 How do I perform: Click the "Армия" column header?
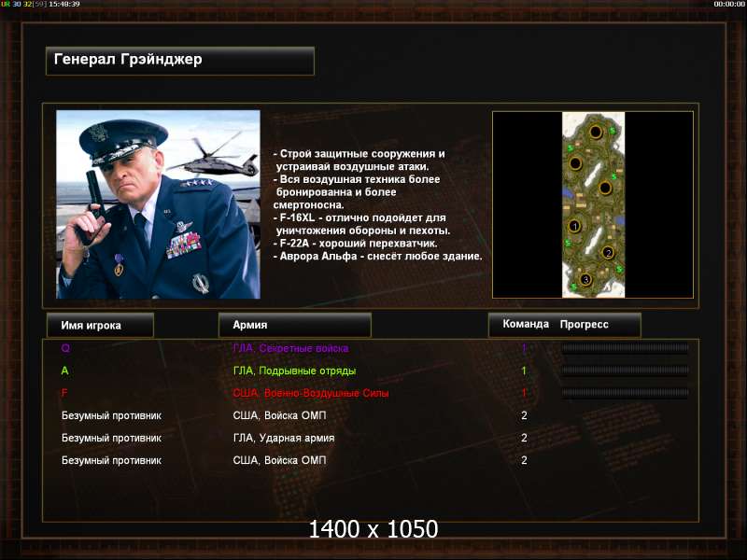(294, 325)
